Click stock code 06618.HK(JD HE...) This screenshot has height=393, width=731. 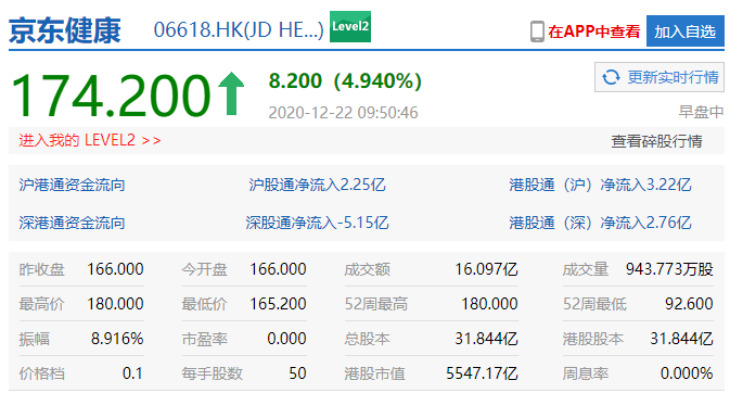click(x=238, y=30)
